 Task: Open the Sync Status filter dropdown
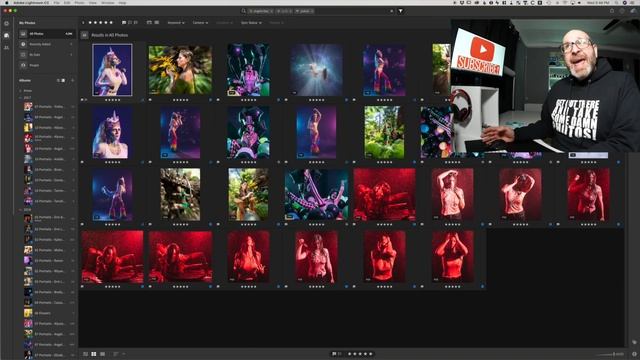[251, 23]
